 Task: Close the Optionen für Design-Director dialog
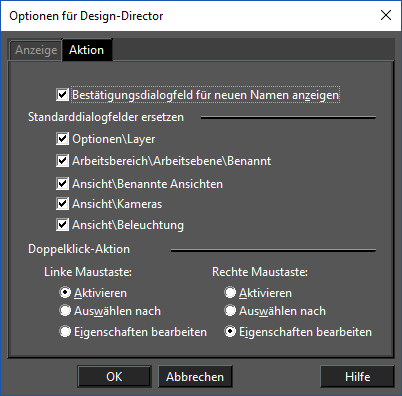tap(386, 15)
